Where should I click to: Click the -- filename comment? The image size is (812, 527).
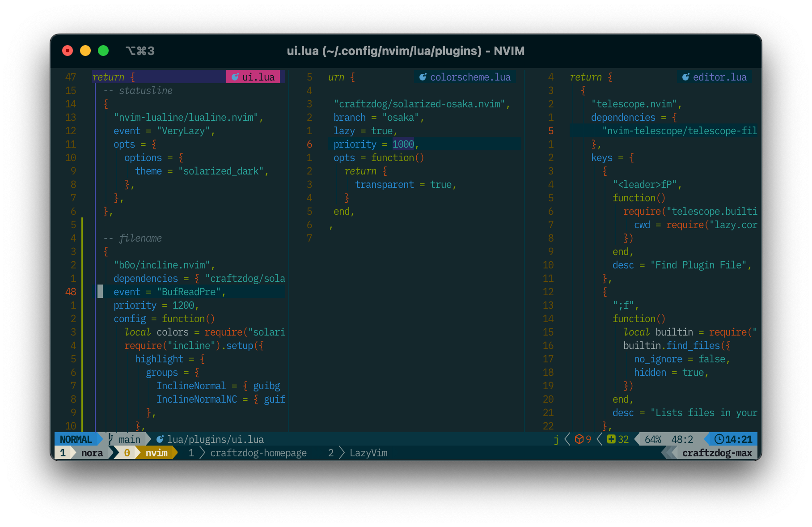(x=132, y=238)
